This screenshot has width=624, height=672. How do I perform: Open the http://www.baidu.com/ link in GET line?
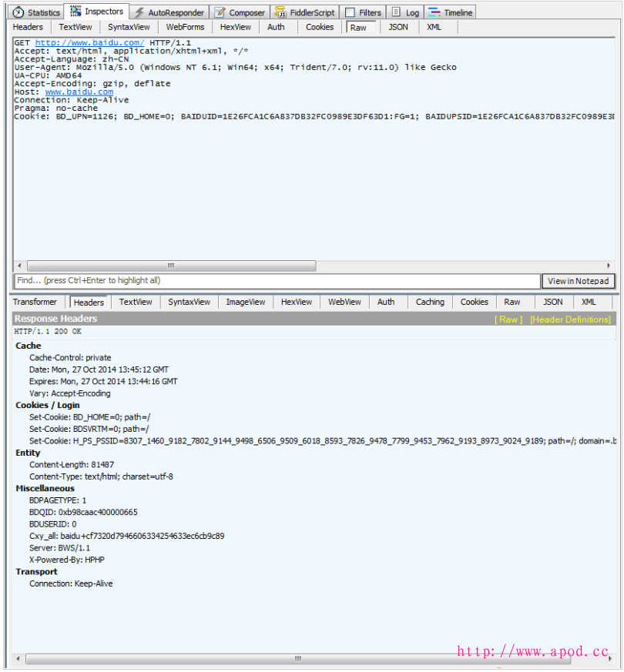pyautogui.click(x=89, y=42)
